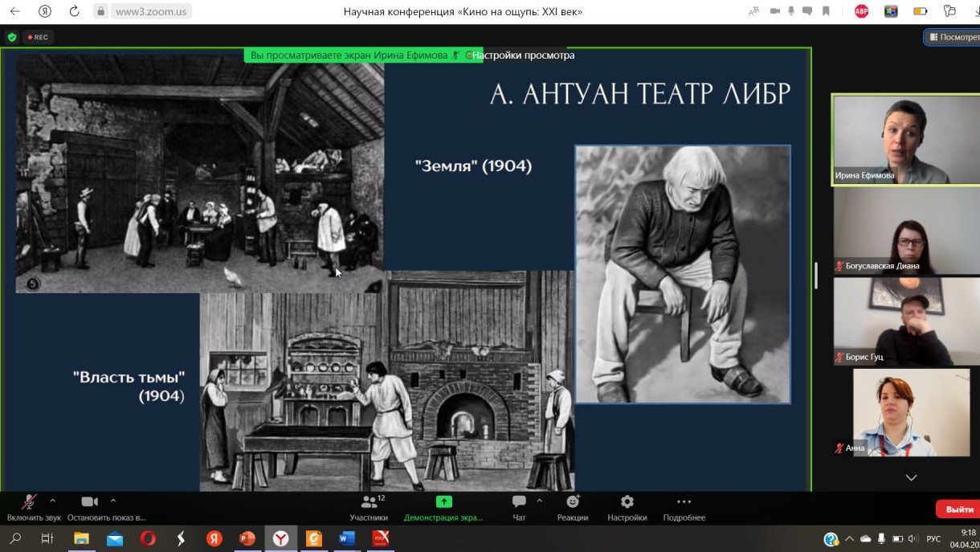This screenshot has width=980, height=552.
Task: Click the green Демонстрация экрана share icon
Action: (x=443, y=501)
